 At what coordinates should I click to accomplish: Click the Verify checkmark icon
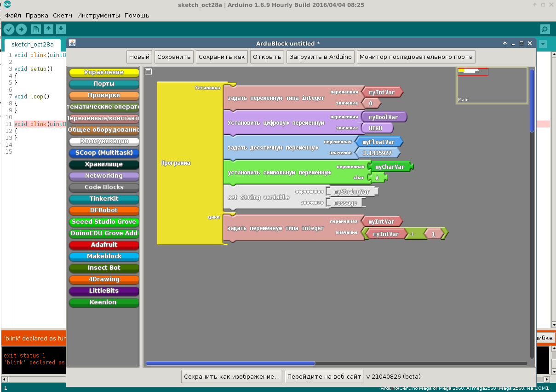(9, 29)
